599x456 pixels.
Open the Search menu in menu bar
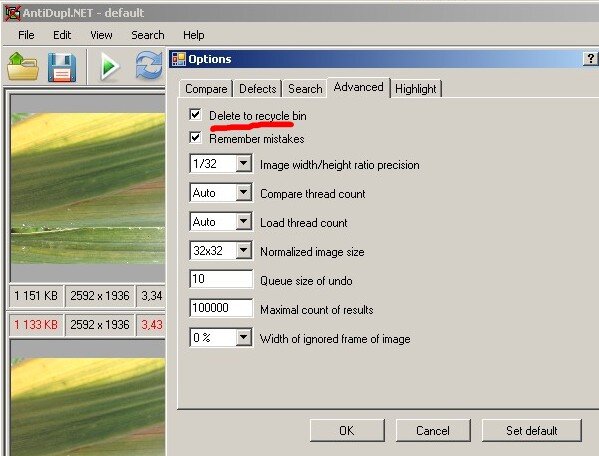coord(148,35)
